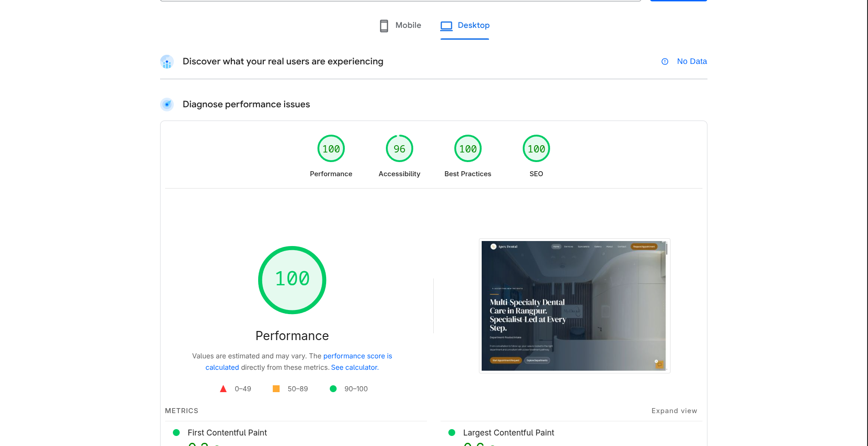The image size is (868, 446).
Task: Click the Best Practices score gauge
Action: click(468, 148)
